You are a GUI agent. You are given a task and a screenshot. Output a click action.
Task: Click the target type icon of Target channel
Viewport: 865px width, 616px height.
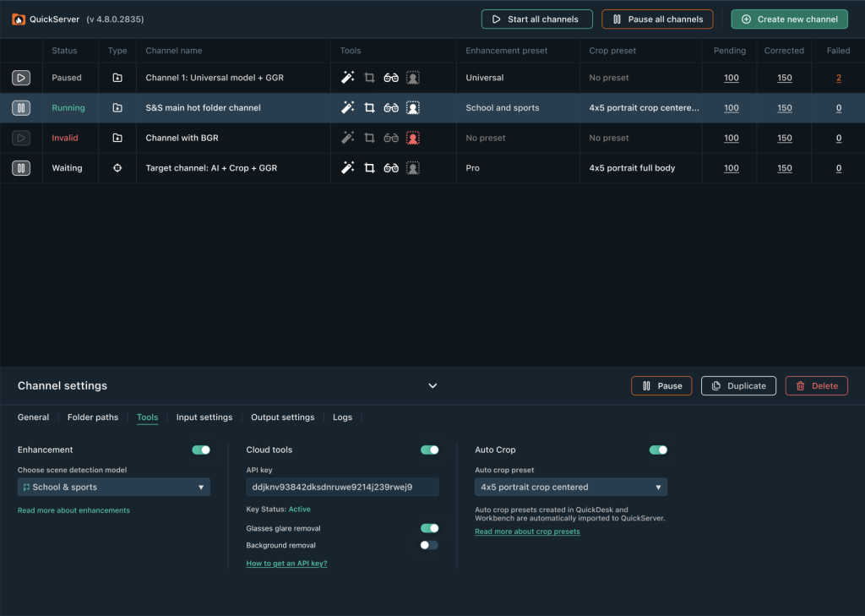point(117,168)
